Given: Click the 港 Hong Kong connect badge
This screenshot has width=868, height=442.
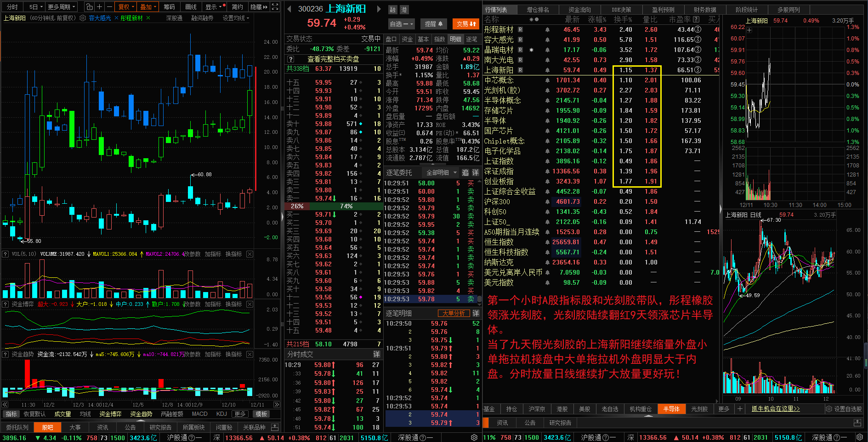Looking at the screenshot, I should [x=404, y=10].
